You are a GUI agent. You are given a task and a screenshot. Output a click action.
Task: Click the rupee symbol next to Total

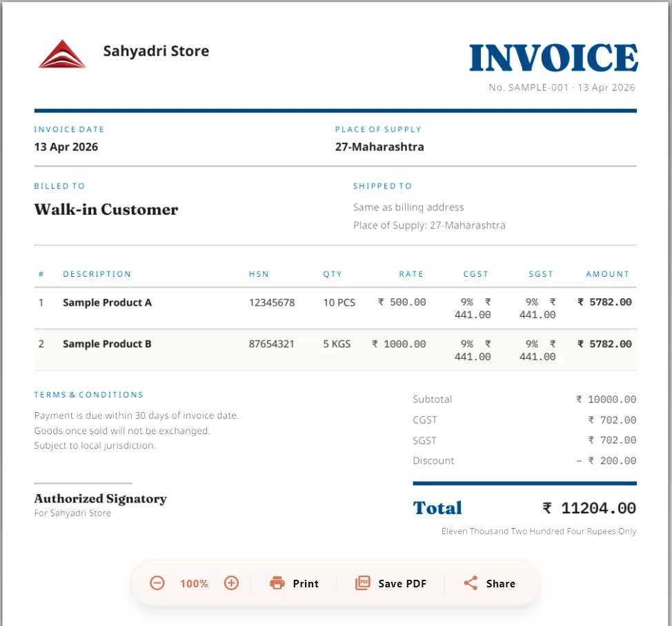pos(547,508)
